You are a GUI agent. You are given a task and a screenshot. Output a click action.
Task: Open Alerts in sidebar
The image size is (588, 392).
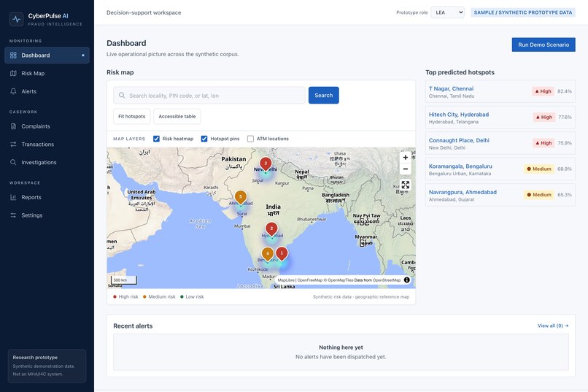(47, 91)
